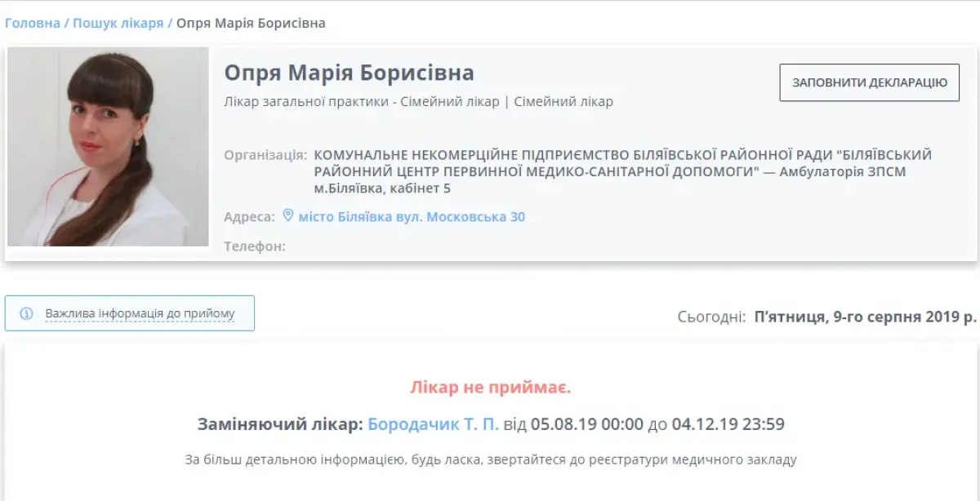The image size is (980, 501).
Task: Open substitute doctor Бородачик Т. П. link
Action: (433, 424)
